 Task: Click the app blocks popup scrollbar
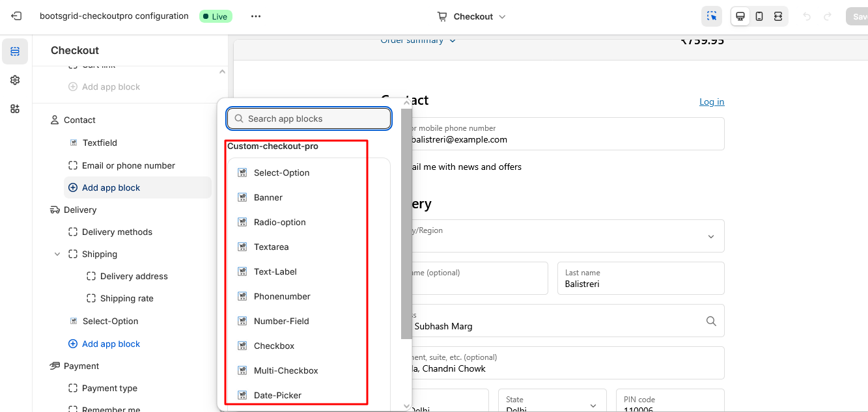click(x=406, y=223)
